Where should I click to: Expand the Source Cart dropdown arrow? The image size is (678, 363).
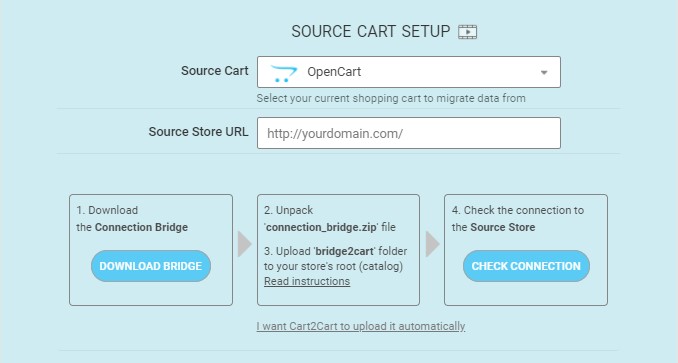click(544, 72)
